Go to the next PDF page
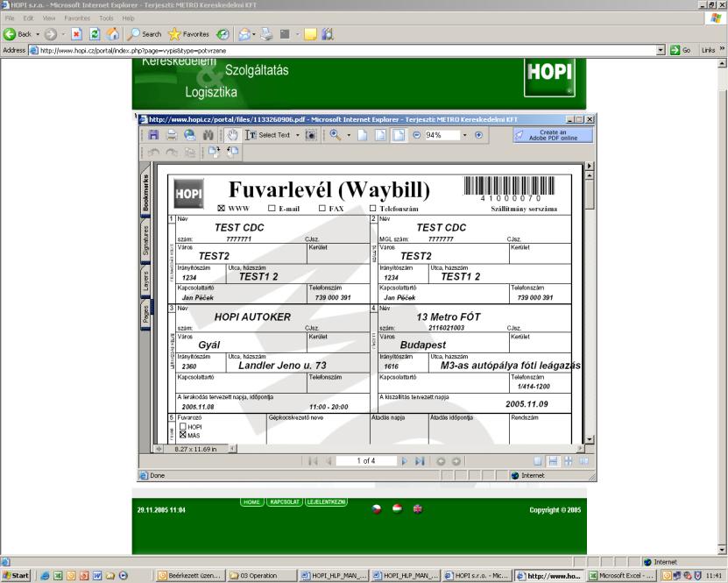 click(404, 461)
